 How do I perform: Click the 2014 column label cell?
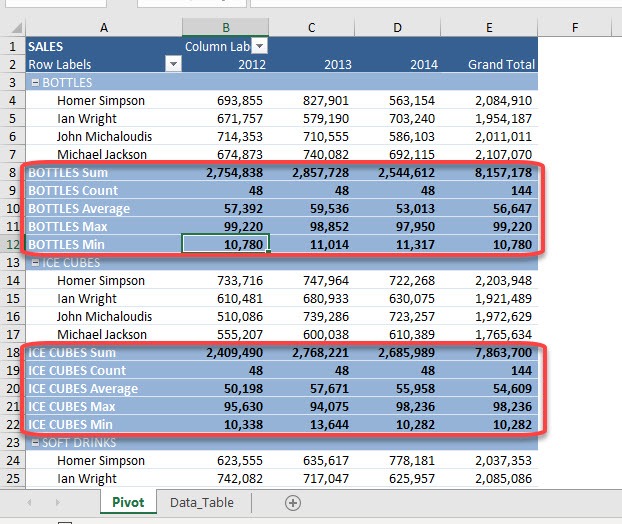397,64
